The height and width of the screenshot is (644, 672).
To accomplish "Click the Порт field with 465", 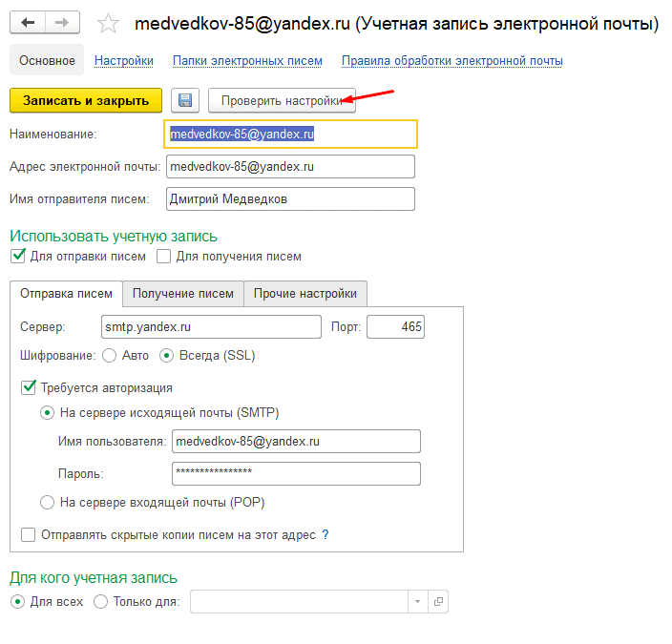I will 395,327.
